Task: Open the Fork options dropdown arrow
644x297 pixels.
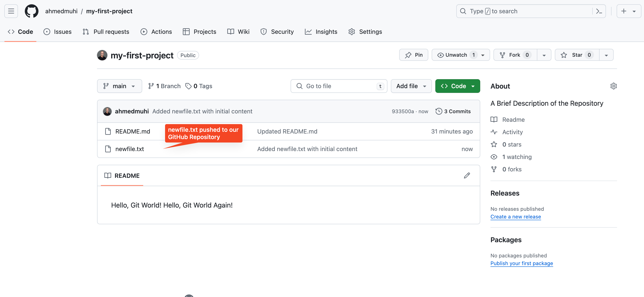Action: coord(544,55)
